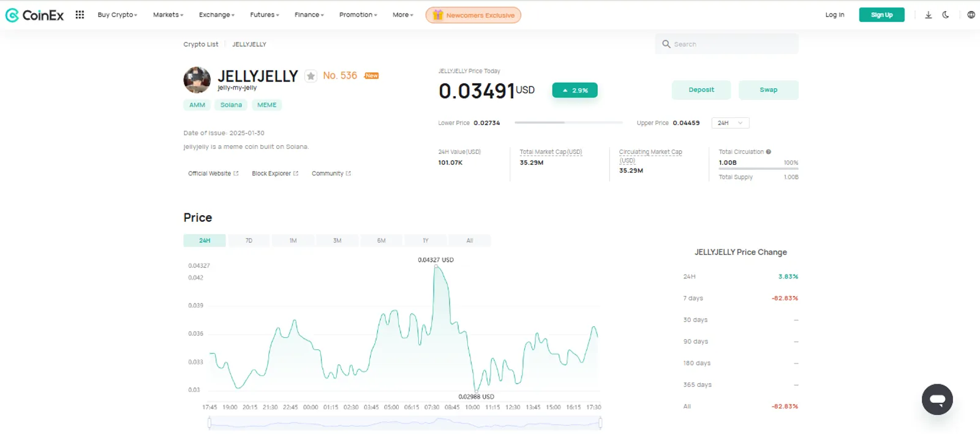Select the MEME tag
The image size is (980, 434).
point(266,105)
